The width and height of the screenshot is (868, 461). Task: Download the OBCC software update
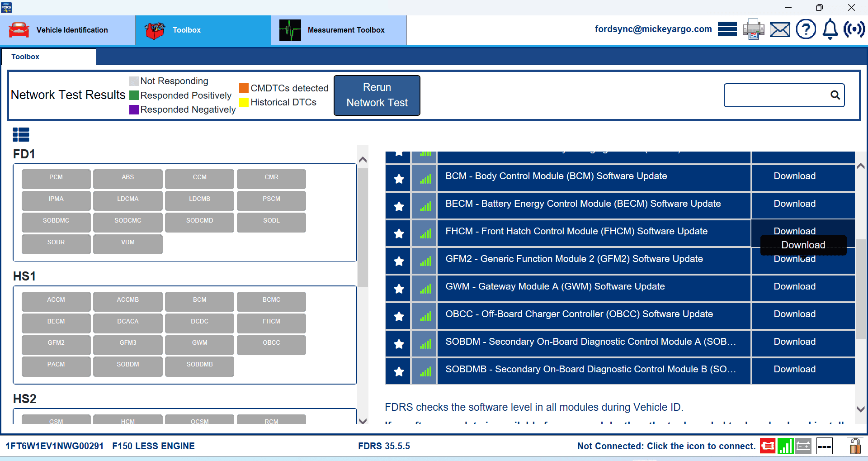[x=794, y=314]
